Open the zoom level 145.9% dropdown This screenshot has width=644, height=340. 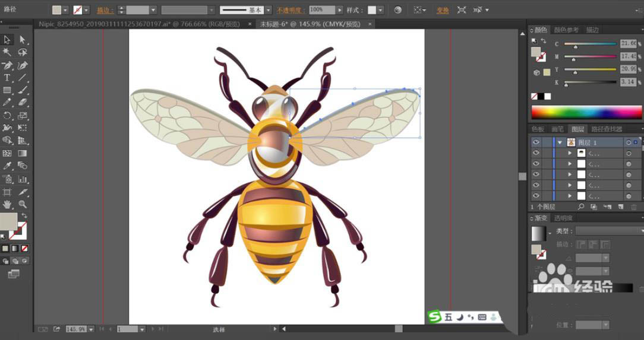pos(90,329)
